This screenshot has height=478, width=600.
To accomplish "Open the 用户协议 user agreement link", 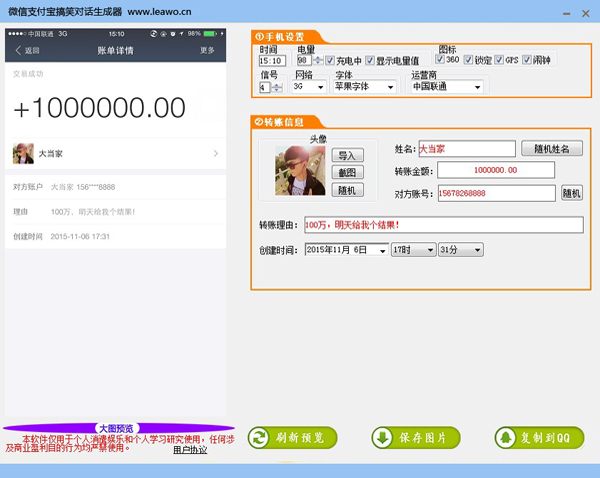I will click(x=190, y=450).
